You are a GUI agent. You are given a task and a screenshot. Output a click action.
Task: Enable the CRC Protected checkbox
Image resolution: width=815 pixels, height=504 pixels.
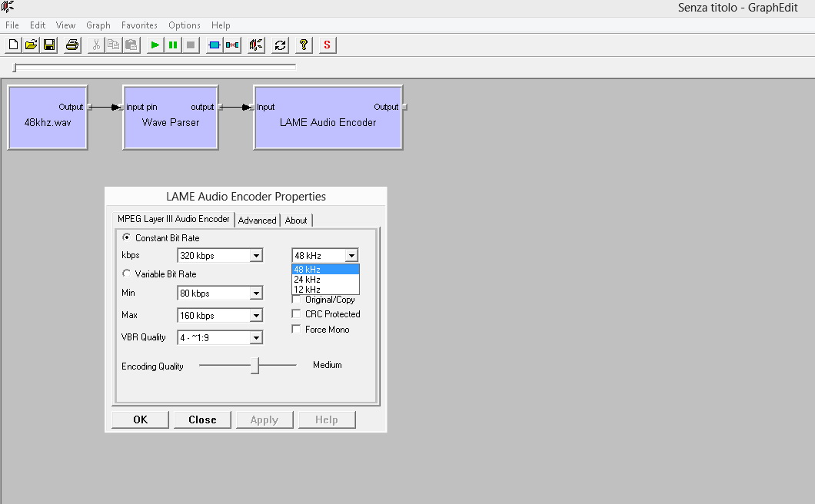click(297, 314)
